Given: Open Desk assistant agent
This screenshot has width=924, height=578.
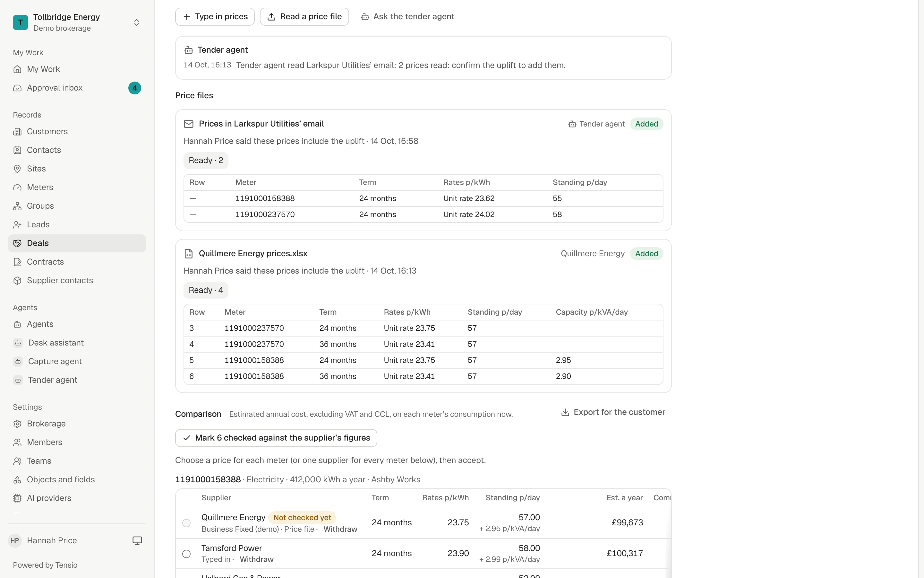Looking at the screenshot, I should click(77, 343).
